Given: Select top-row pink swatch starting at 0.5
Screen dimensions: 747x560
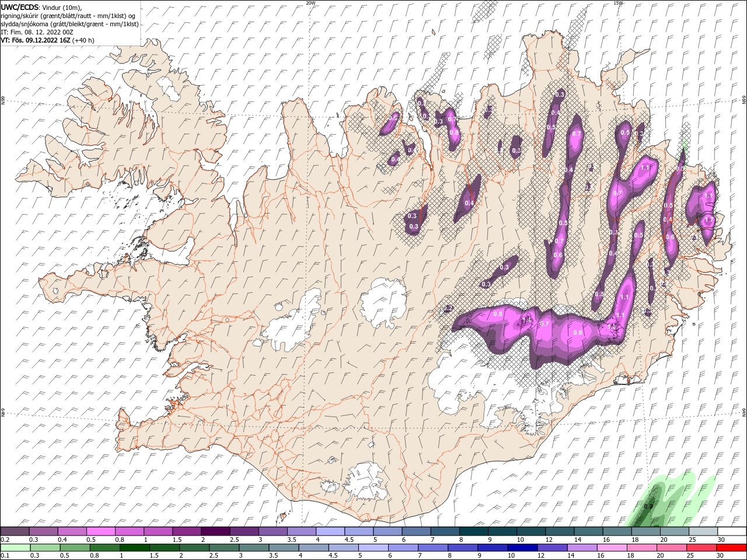Looking at the screenshot, I should 100,531.
